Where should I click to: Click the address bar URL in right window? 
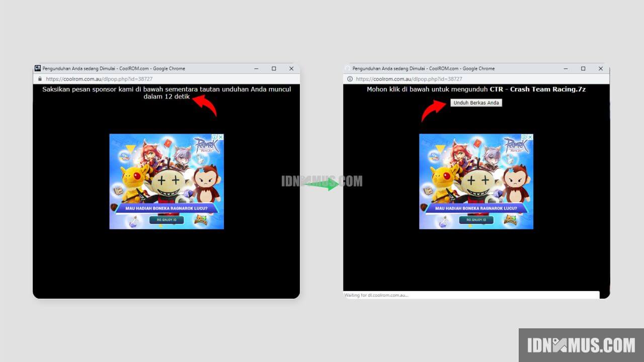(x=409, y=79)
